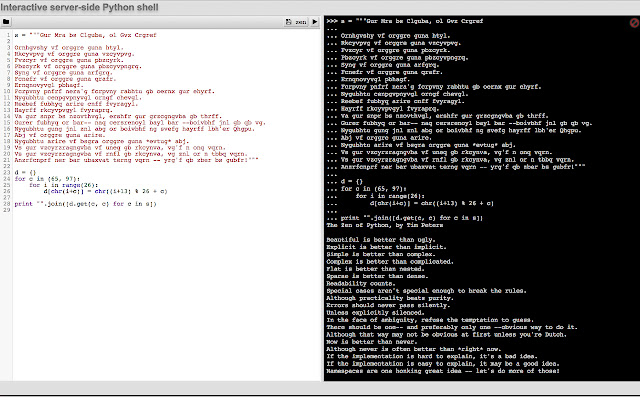640x400 pixels.
Task: Click console echoed print statement line
Action: tap(404, 218)
